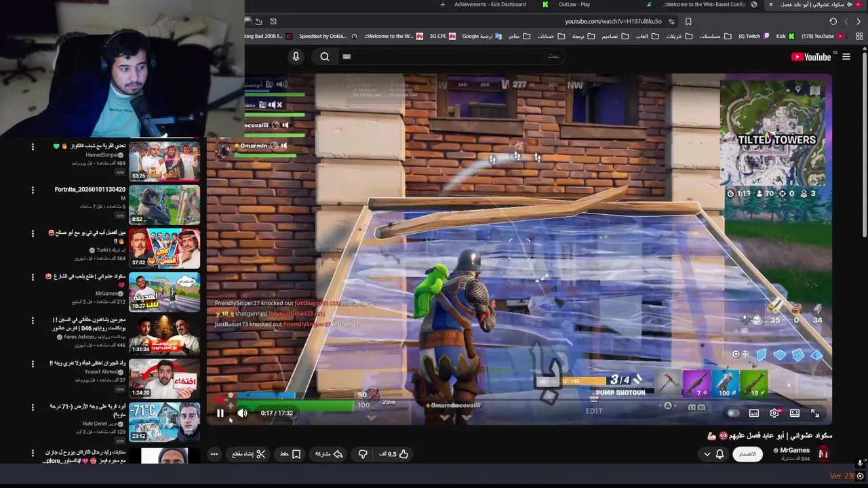Viewport: 868px width, 488px height.
Task: Open options menu for the Turki video
Action: [x=33, y=234]
